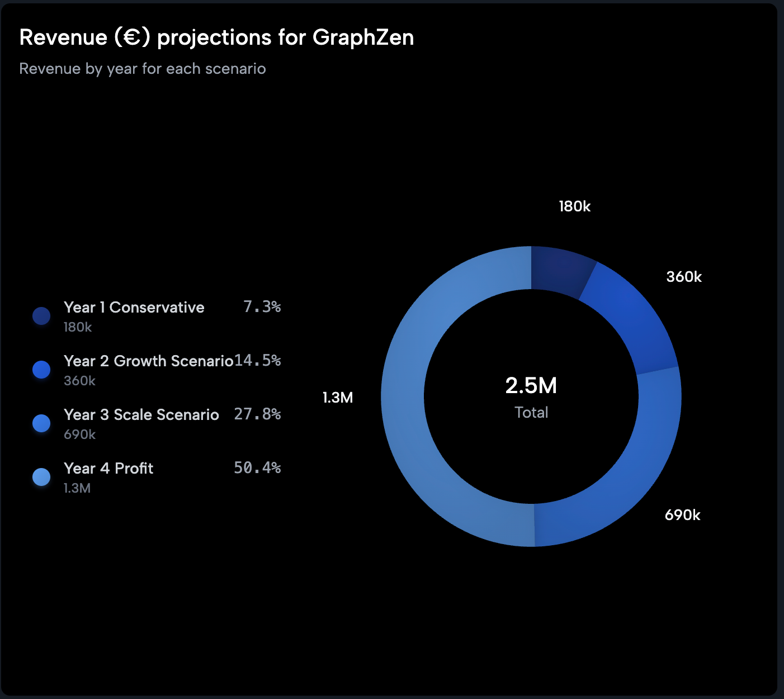
Task: Click the Year 2 Growth Scenario legend dot
Action: tap(41, 370)
